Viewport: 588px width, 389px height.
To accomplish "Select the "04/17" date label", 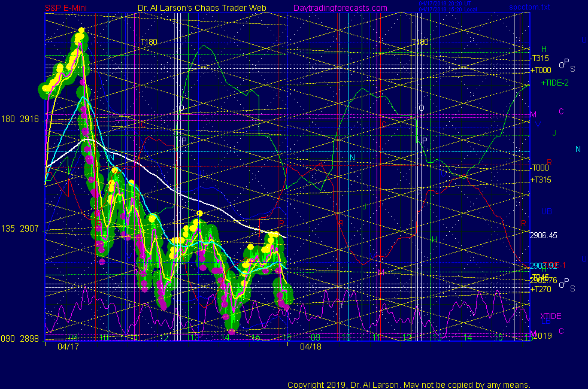I will 68,347.
